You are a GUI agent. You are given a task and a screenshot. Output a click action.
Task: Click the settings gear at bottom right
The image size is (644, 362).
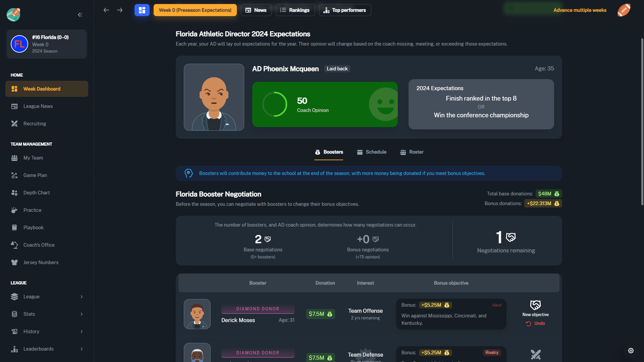630,350
